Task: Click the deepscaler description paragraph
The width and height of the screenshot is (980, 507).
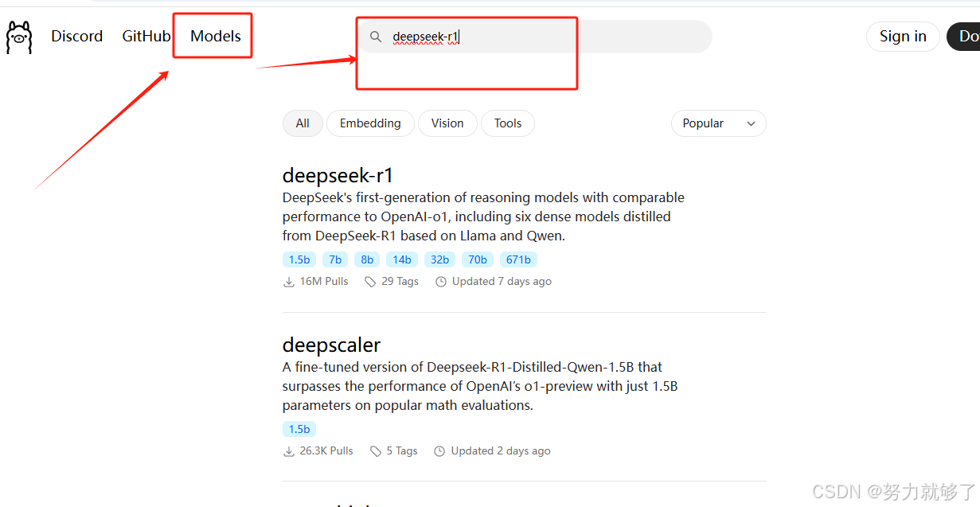Action: [x=480, y=386]
